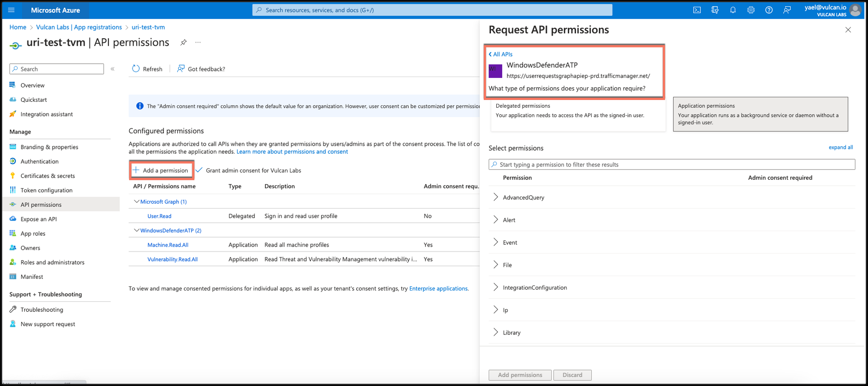Click the help question mark icon
This screenshot has width=868, height=386.
click(769, 10)
